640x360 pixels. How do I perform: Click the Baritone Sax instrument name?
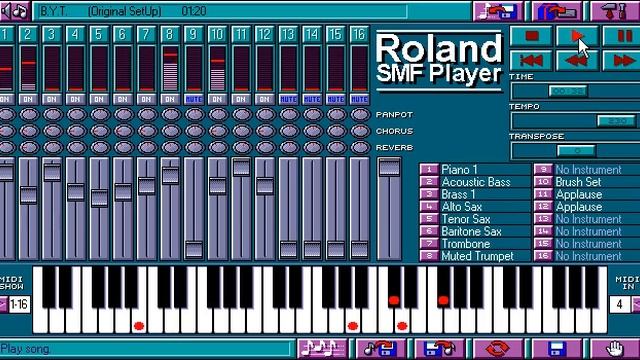471,231
